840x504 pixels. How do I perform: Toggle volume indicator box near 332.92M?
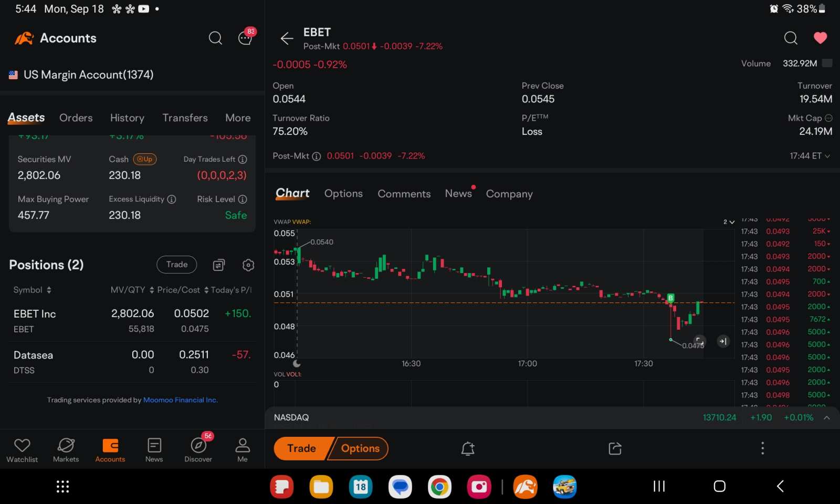click(827, 63)
